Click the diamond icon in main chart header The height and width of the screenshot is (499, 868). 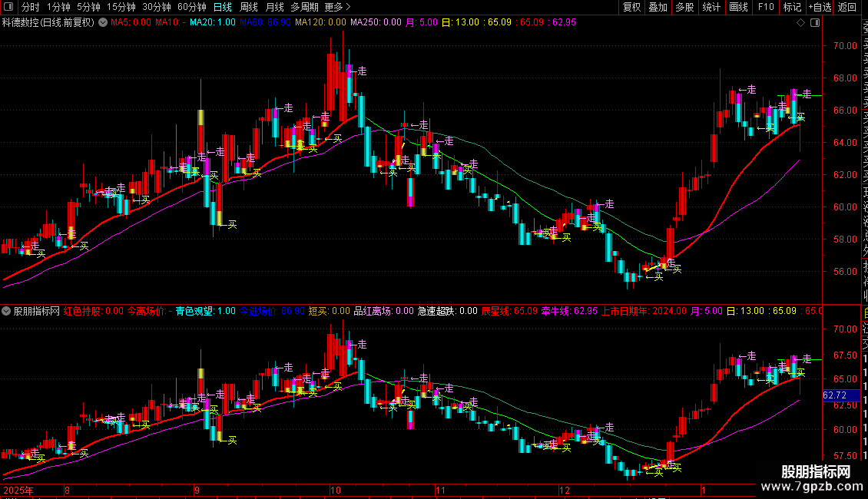click(x=800, y=23)
